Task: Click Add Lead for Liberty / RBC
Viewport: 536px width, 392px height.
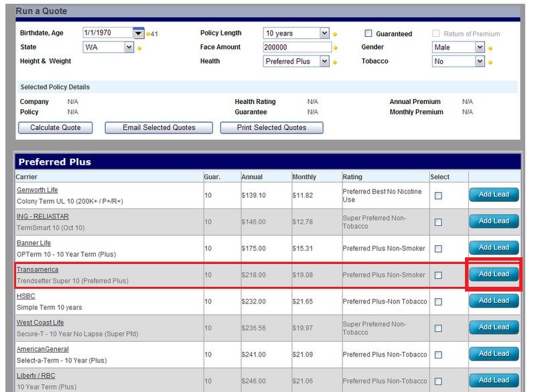Action: tap(494, 380)
